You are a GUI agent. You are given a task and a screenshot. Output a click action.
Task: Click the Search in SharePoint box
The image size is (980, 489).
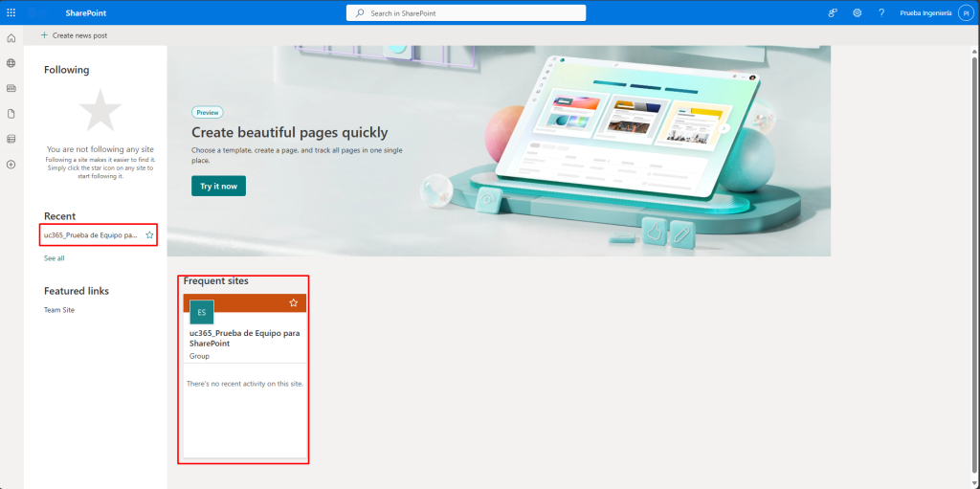(466, 12)
